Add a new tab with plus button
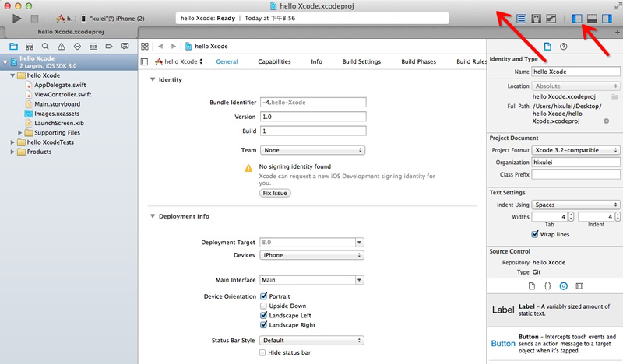Screen dimensions: 623x364 coord(617,32)
